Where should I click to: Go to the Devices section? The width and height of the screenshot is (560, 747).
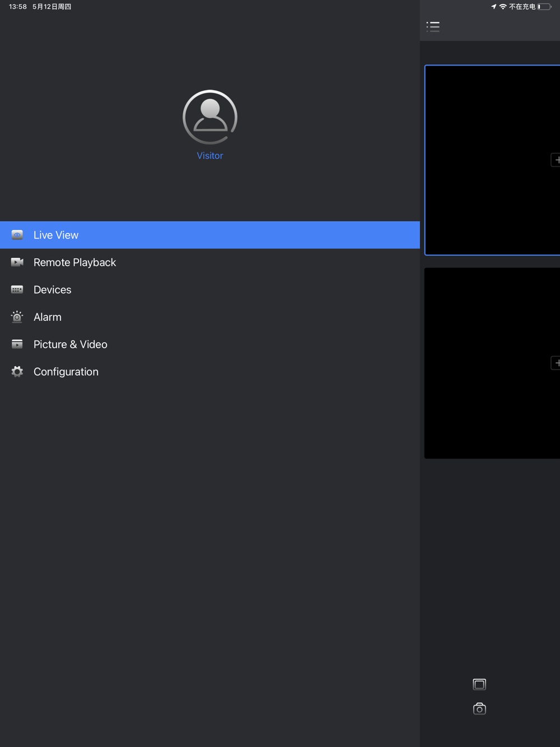(210, 290)
